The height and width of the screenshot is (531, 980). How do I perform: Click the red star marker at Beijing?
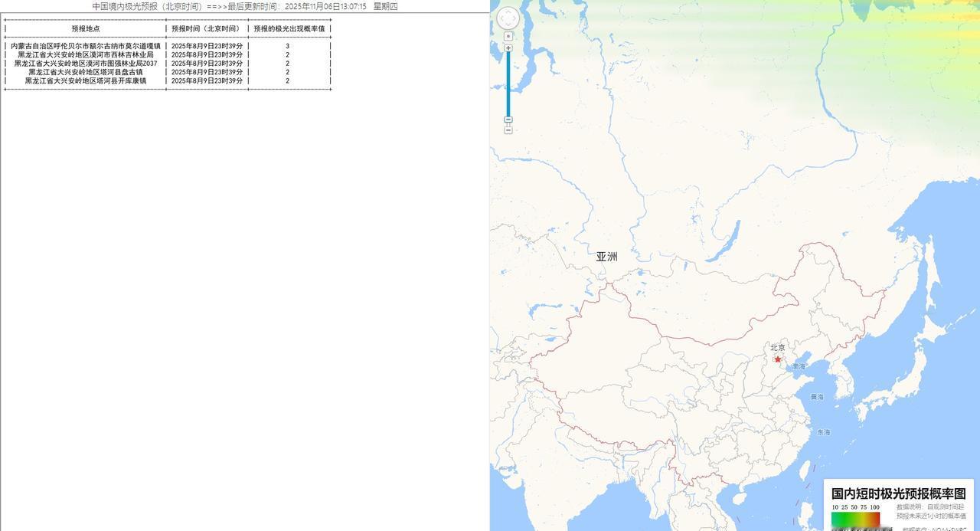point(778,359)
